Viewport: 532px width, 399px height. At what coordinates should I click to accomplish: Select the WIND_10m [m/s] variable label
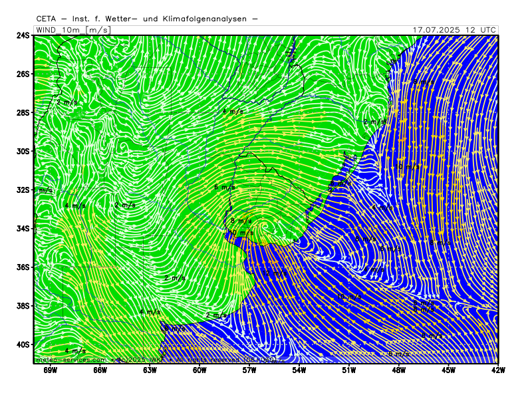73,30
